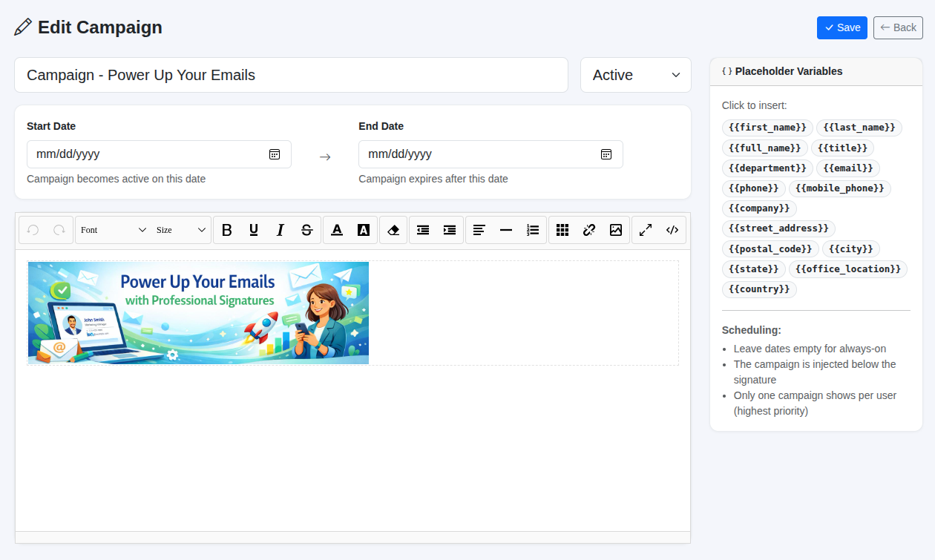The image size is (935, 560).
Task: Insert a link using chain icon
Action: 589,230
